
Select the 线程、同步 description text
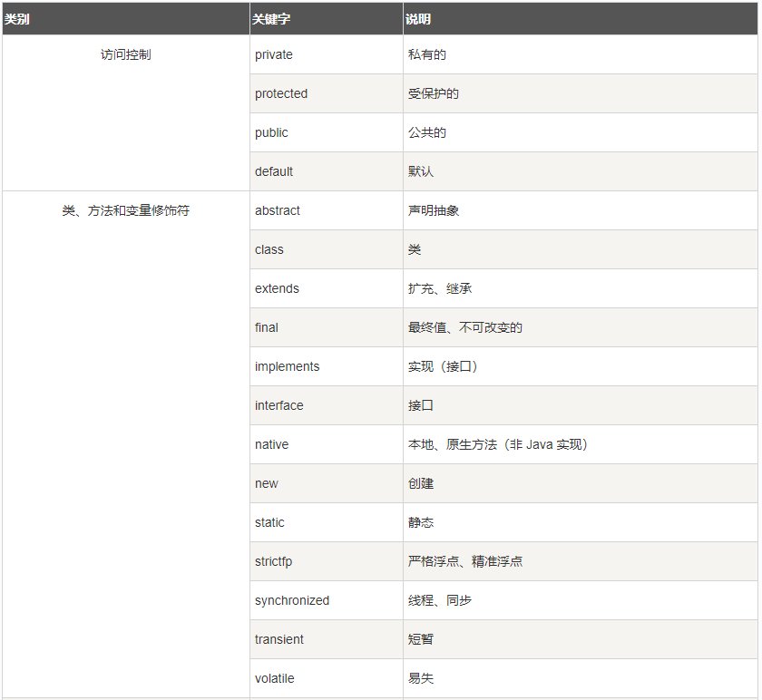(440, 600)
